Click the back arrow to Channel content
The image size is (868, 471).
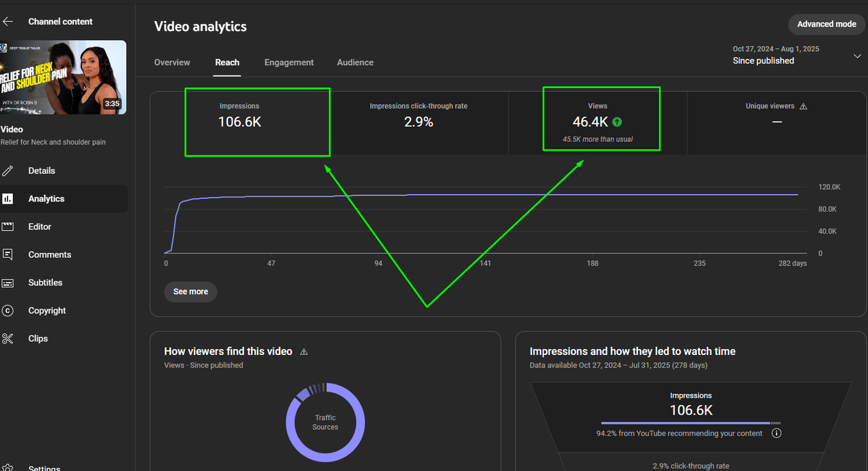[7, 22]
